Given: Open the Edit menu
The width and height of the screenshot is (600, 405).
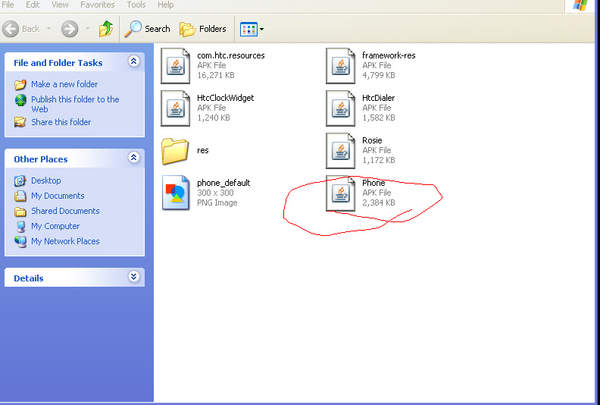Looking at the screenshot, I should [x=33, y=5].
